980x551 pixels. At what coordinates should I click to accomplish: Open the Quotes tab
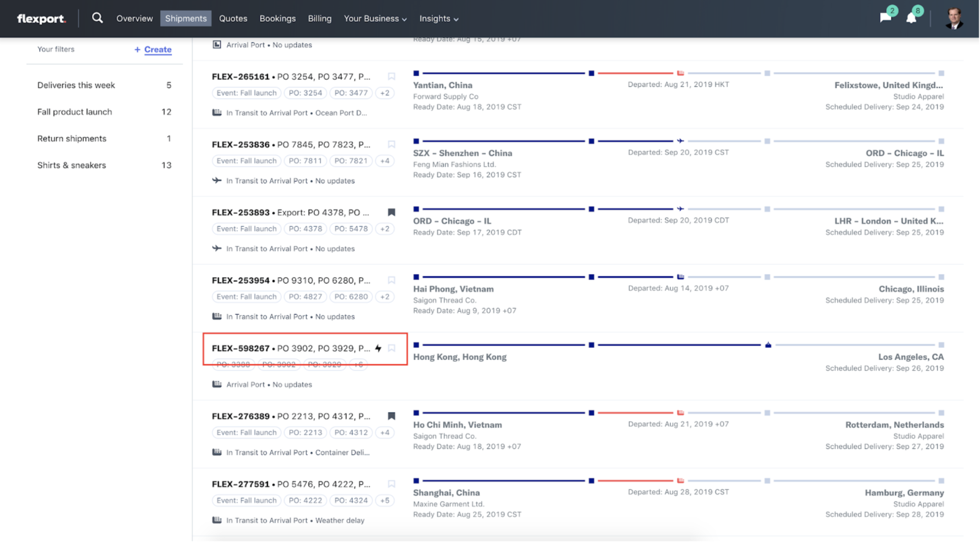[233, 18]
